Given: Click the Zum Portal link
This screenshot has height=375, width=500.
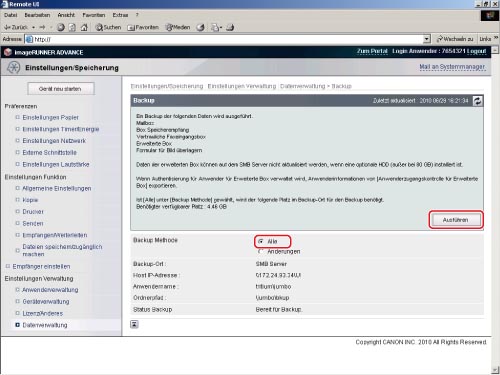Looking at the screenshot, I should click(372, 51).
